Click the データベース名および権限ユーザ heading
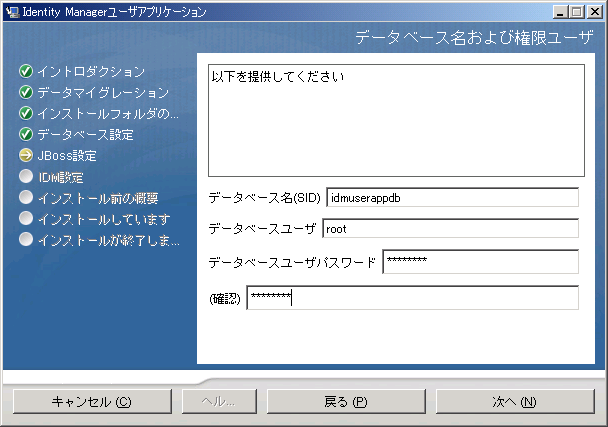Image resolution: width=608 pixels, height=427 pixels. coord(474,38)
